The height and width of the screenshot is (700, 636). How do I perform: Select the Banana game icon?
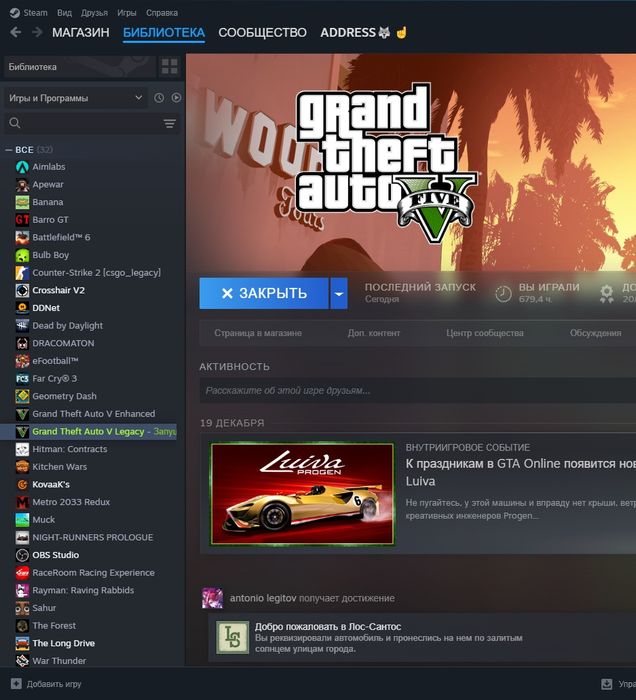(x=22, y=202)
